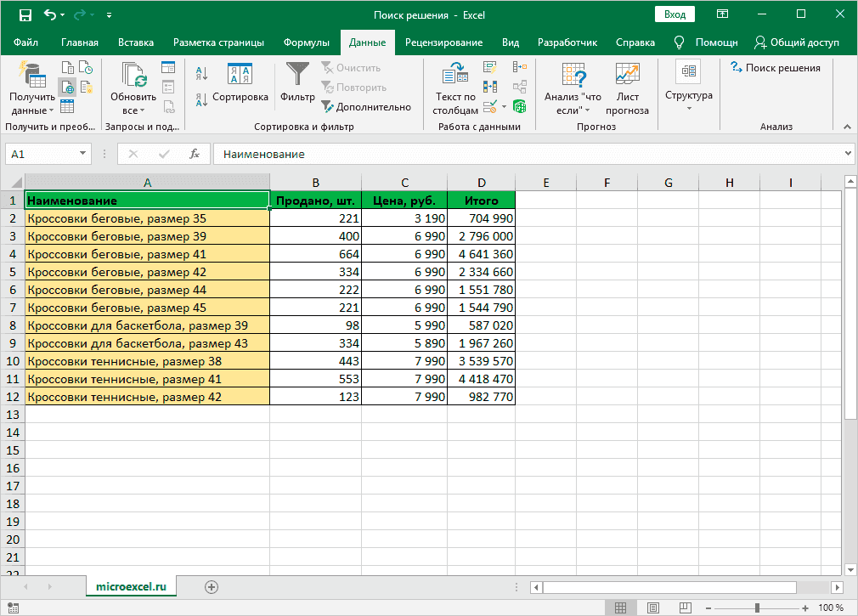Click the Save icon in title bar
858x616 pixels.
[25, 15]
